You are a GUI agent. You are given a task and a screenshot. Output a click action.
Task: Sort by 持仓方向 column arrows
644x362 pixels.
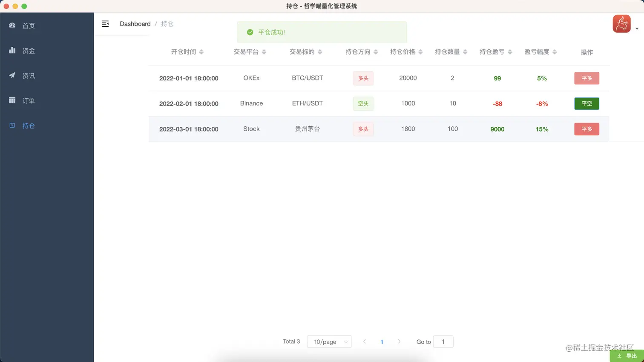(x=376, y=52)
